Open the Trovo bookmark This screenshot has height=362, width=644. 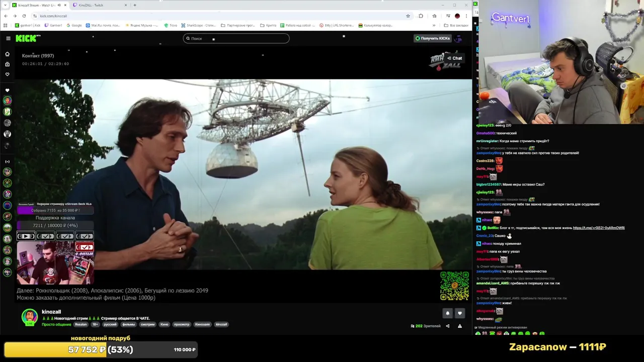(171, 25)
